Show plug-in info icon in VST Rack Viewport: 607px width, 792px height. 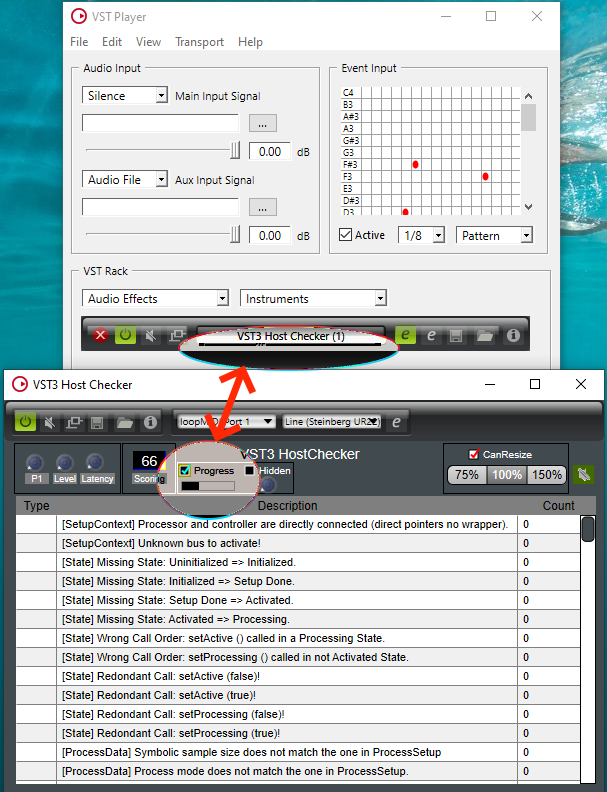[x=513, y=335]
